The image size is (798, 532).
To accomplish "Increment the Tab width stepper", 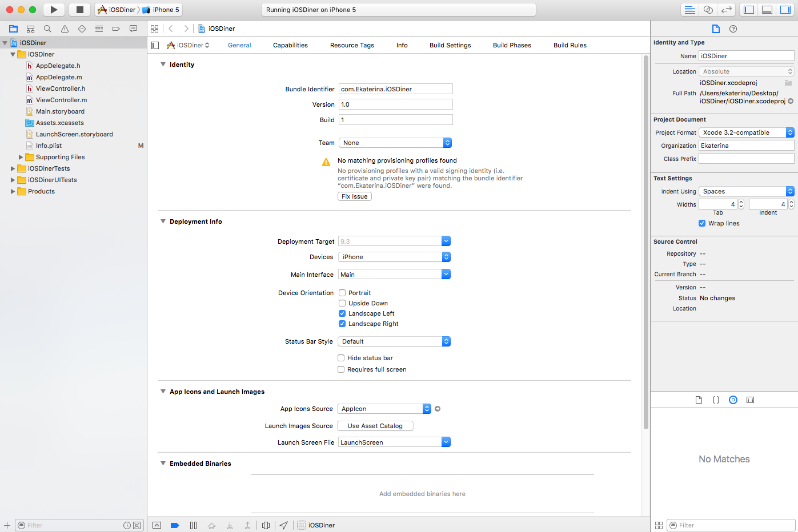I will 741,202.
